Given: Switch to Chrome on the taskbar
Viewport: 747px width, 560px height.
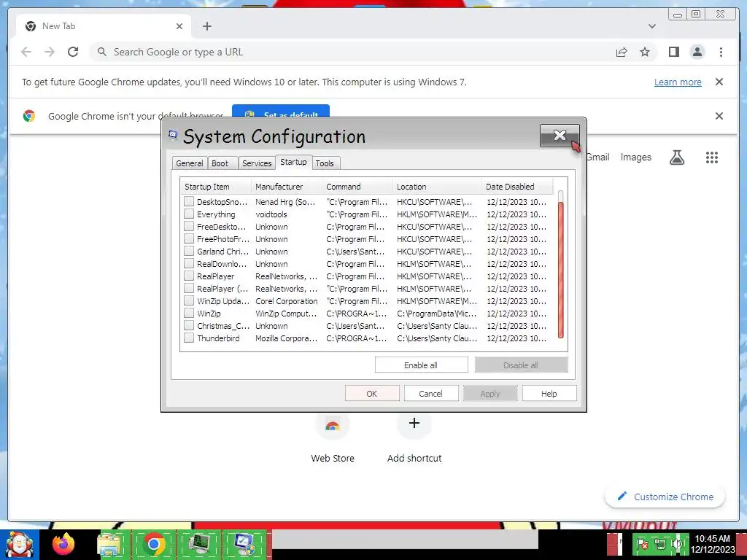Looking at the screenshot, I should tap(153, 544).
